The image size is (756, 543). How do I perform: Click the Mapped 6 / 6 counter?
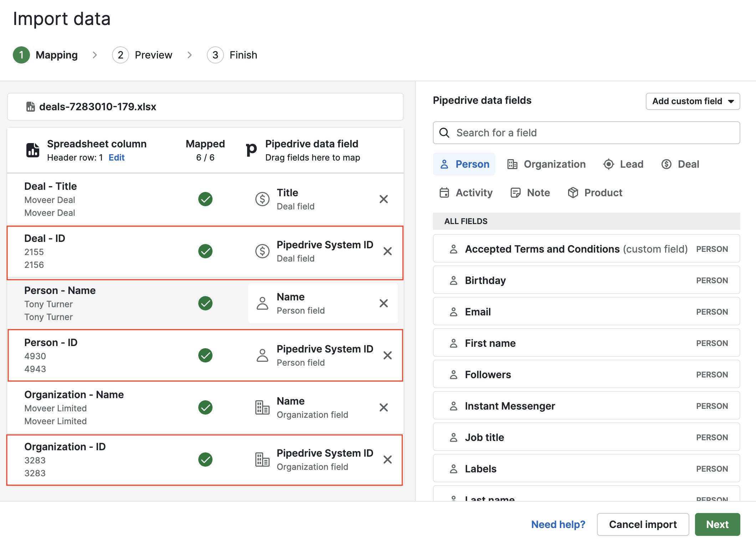[x=205, y=150]
